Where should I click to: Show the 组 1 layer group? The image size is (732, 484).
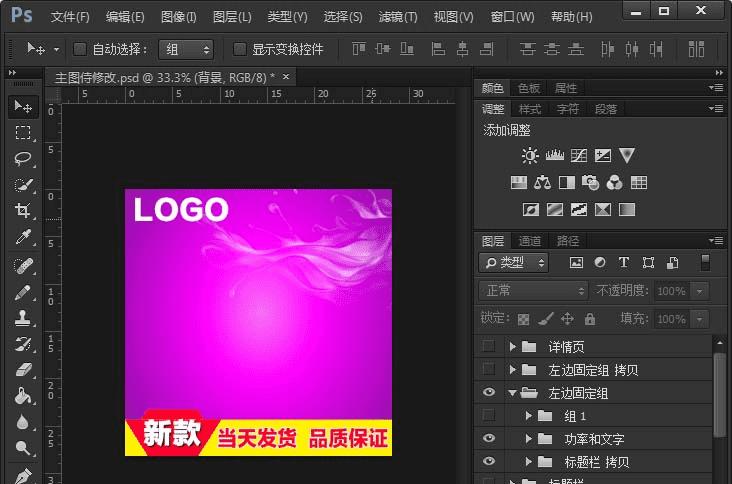[489, 415]
